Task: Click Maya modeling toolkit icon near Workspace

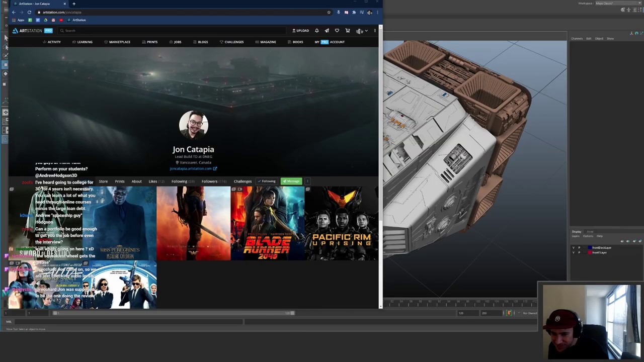Action: click(x=623, y=10)
